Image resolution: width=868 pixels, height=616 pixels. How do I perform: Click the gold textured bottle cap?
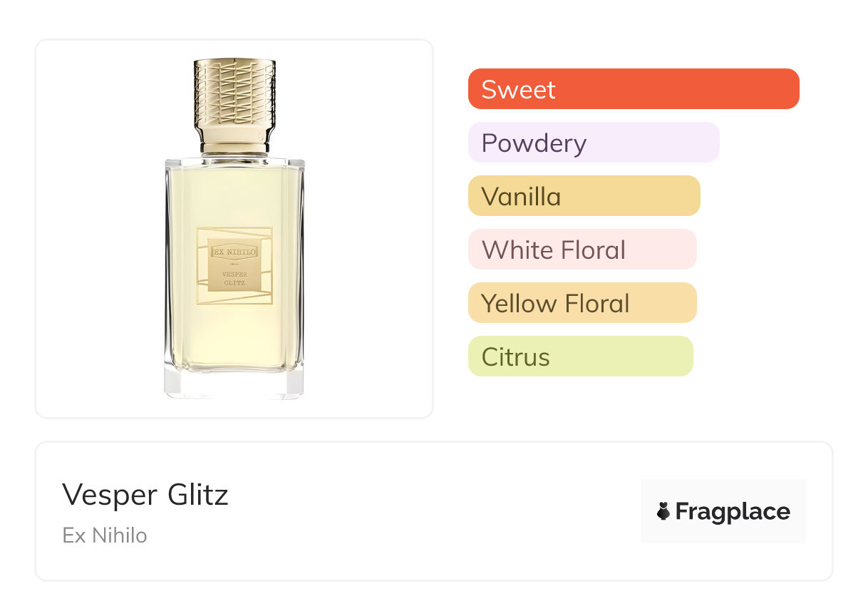coord(234,98)
